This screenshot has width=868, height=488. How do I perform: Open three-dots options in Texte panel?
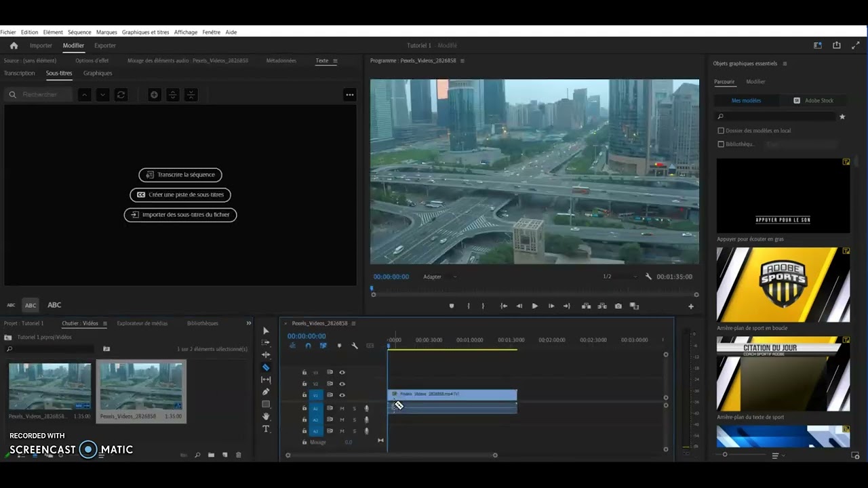tap(350, 95)
